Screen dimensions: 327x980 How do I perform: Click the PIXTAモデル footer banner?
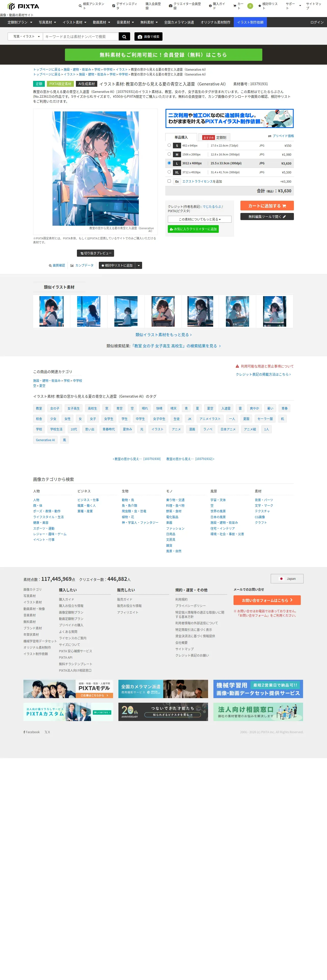pos(68,689)
